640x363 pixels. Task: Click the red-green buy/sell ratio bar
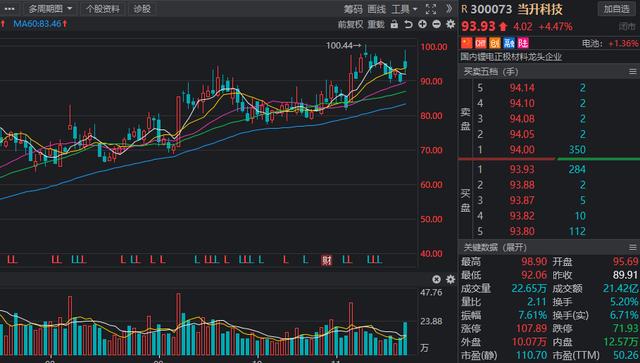click(549, 158)
